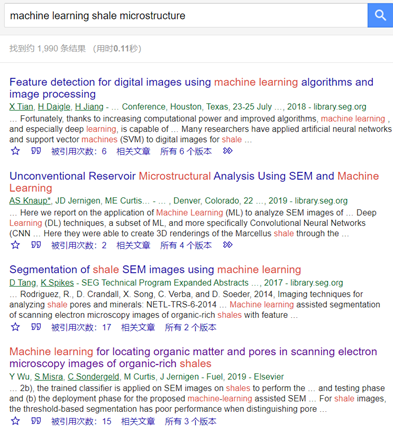The width and height of the screenshot is (393, 431).
Task: Open all 3 versions of the Fuel 2019 article
Action: 190,421
